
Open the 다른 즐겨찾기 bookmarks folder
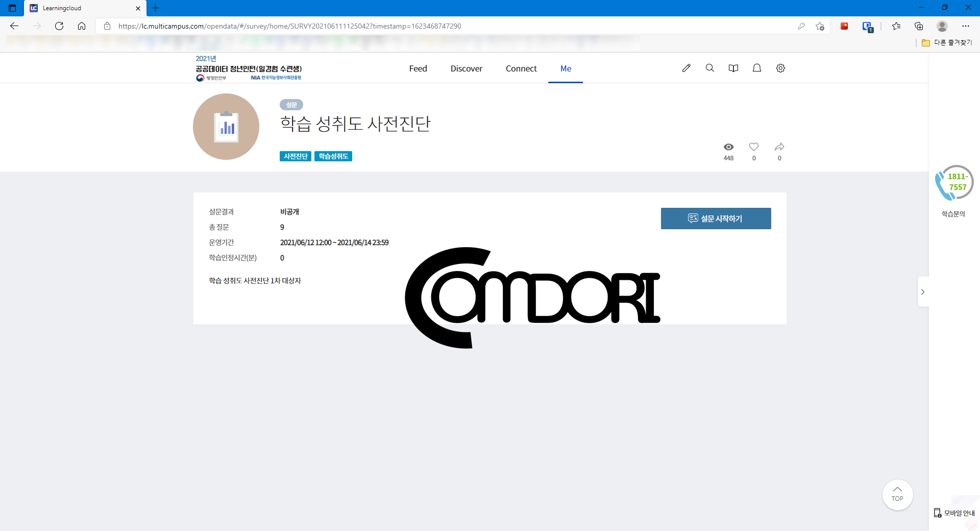click(x=947, y=43)
